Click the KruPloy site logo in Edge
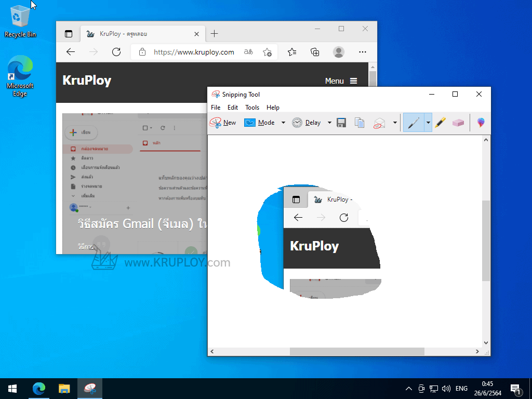Image resolution: width=532 pixels, height=399 pixels. click(87, 81)
